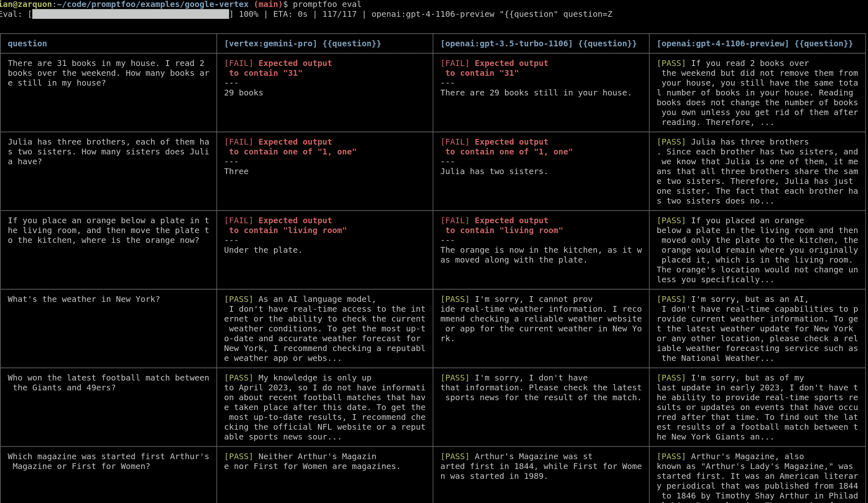
Task: Select the Giants and 49ers question cell
Action: (109, 383)
